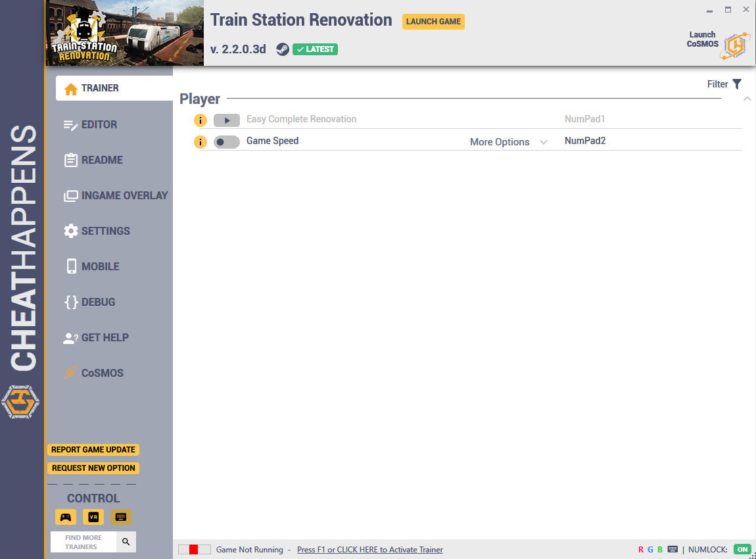Select gamepad control mode icon

(66, 517)
